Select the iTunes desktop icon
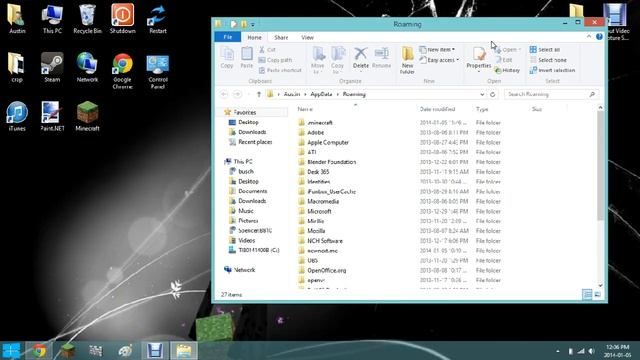This screenshot has height=360, width=640. 17,116
